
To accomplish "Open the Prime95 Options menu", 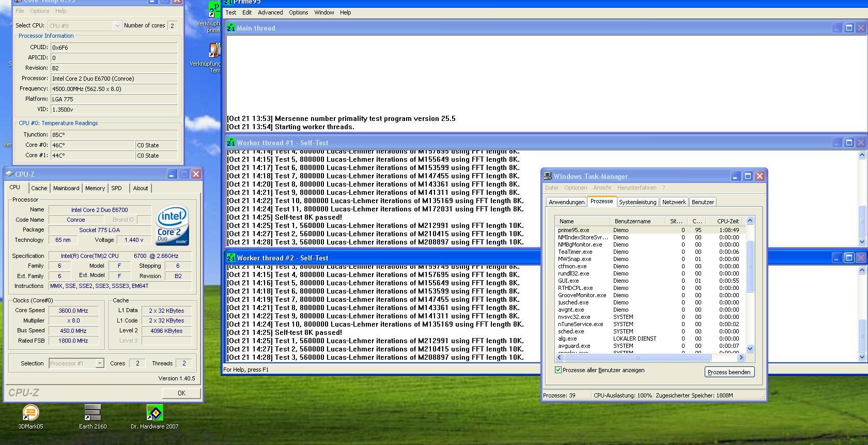I will click(298, 12).
